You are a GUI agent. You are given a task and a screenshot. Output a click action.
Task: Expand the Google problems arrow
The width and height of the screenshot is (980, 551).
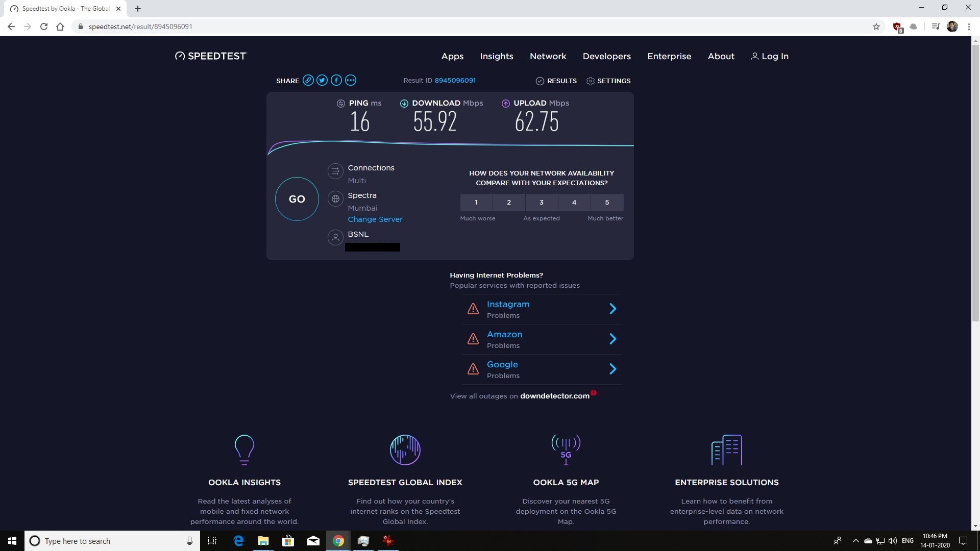(612, 369)
